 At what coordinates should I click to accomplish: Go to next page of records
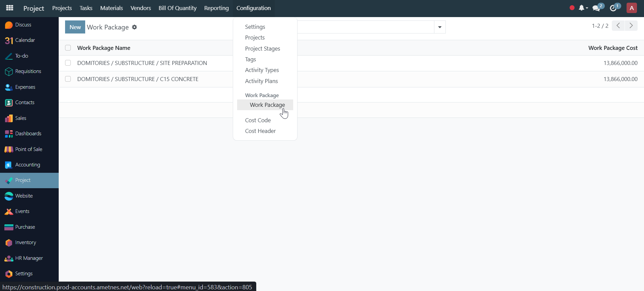(x=631, y=26)
